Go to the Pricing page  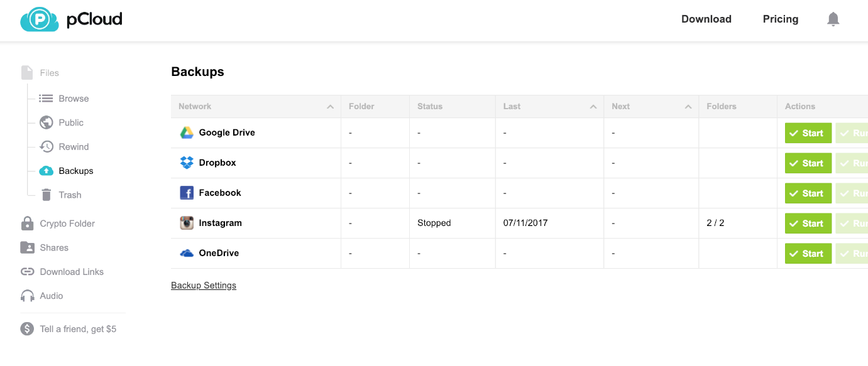coord(780,19)
